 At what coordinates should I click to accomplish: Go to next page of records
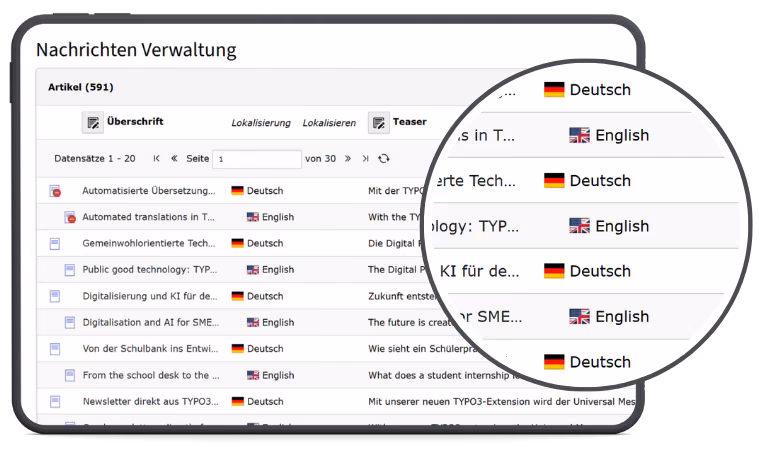point(348,159)
